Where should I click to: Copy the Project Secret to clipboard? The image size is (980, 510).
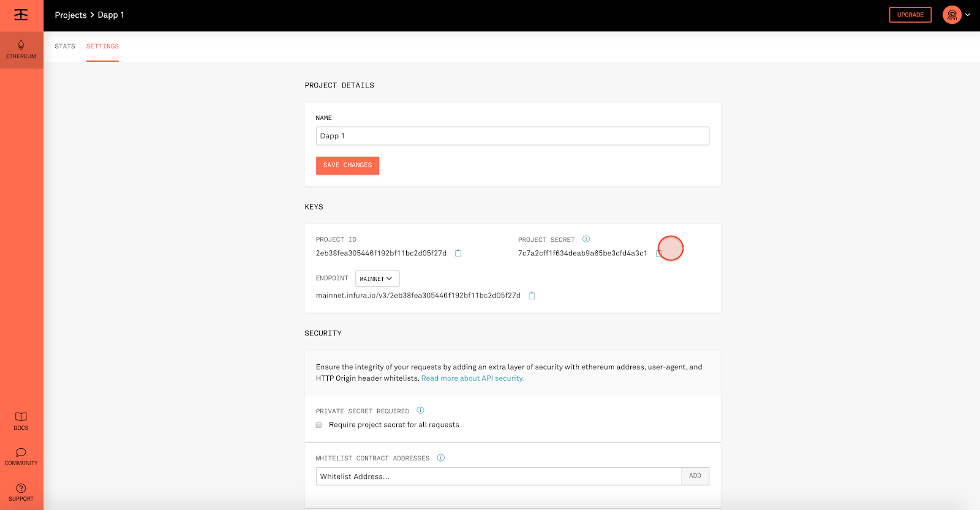[659, 253]
